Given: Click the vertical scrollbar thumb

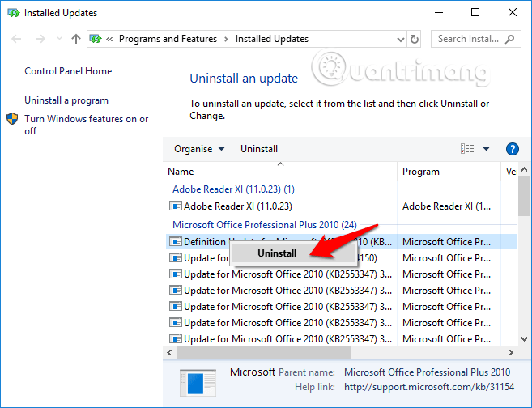Looking at the screenshot, I should (x=524, y=196).
